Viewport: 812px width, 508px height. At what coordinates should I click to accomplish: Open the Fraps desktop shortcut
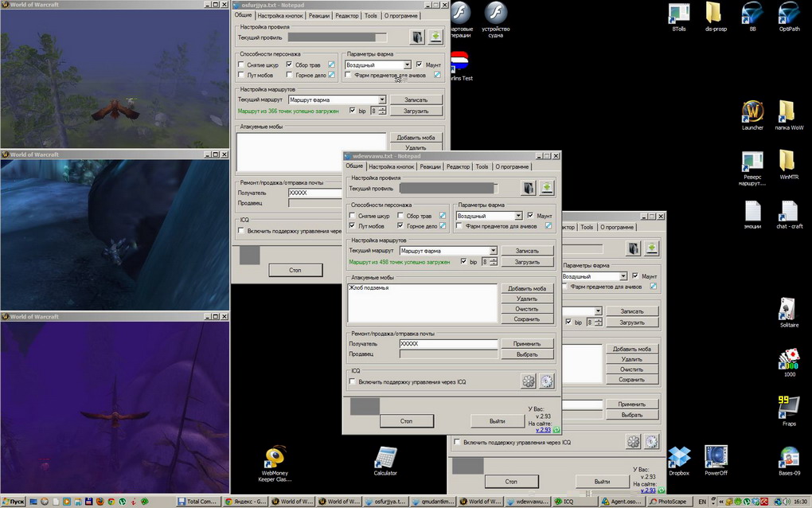pos(788,407)
